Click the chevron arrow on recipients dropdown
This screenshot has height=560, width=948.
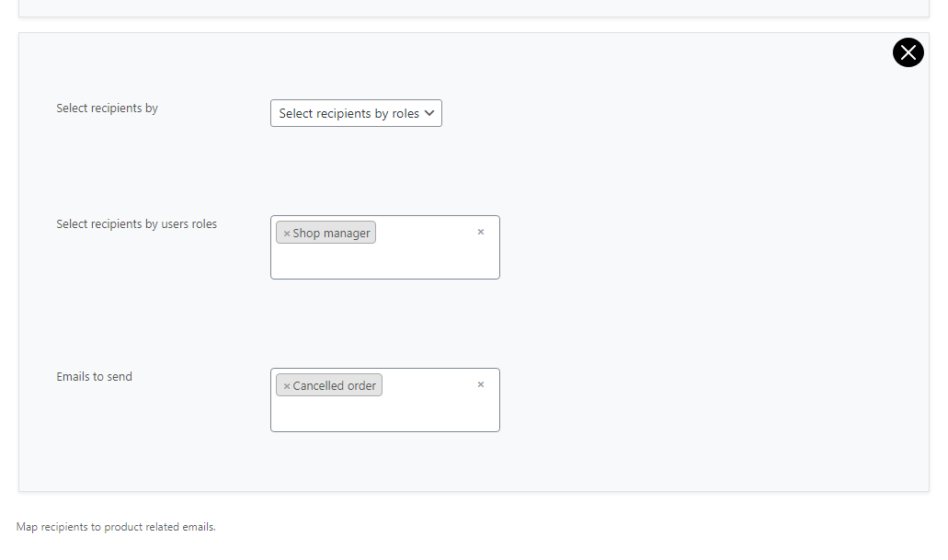point(429,113)
